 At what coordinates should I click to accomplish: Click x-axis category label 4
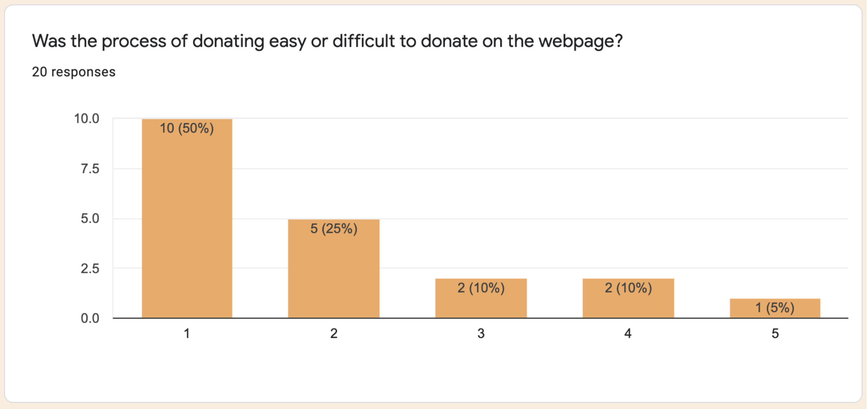click(628, 334)
